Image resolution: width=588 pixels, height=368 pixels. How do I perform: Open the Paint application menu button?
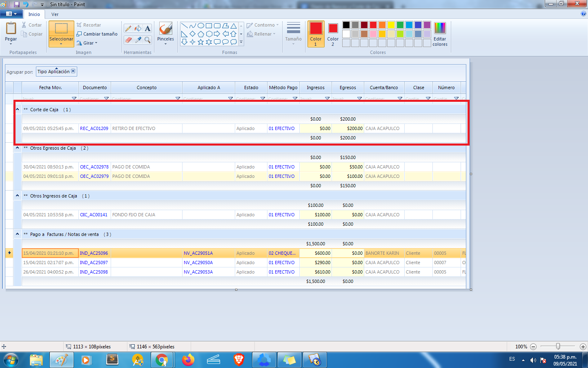click(11, 14)
